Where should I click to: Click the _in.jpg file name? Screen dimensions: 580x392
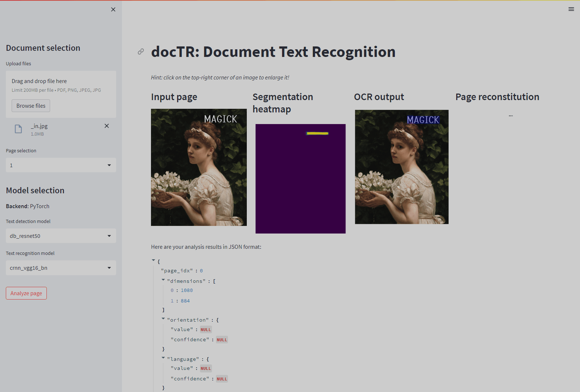click(x=39, y=126)
